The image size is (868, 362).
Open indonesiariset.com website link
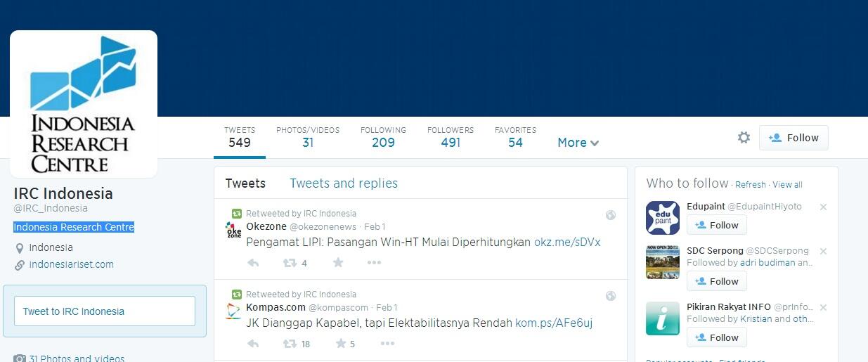[71, 264]
